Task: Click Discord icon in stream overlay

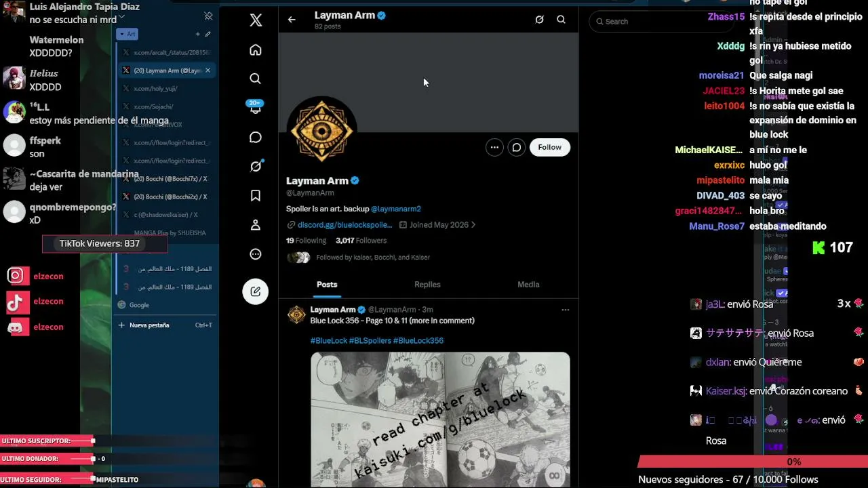Action: [x=16, y=327]
